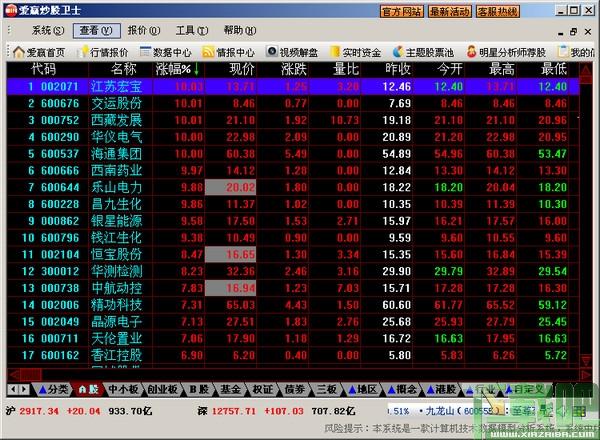Switch to the 债券 tab
600x440 pixels.
(295, 389)
